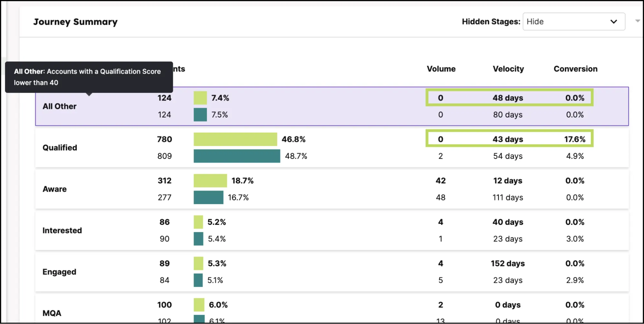Screen dimensions: 644x324
Task: Click the 17.6% Qualified conversion value
Action: point(575,139)
